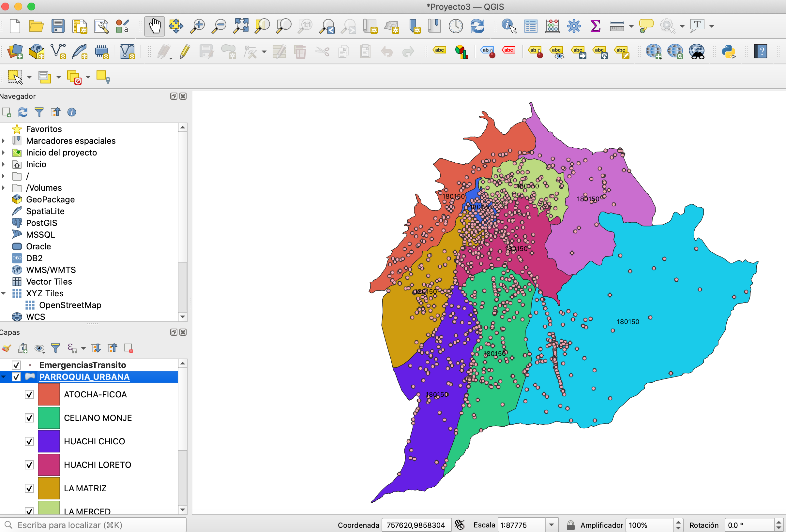Click the Save Project floppy icon
The width and height of the screenshot is (786, 532).
click(58, 26)
